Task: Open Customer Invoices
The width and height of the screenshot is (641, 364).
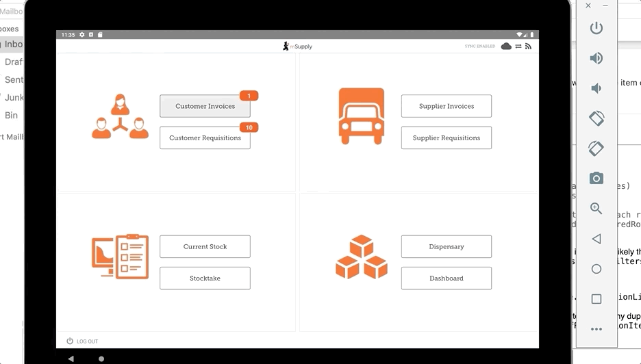Action: (205, 106)
